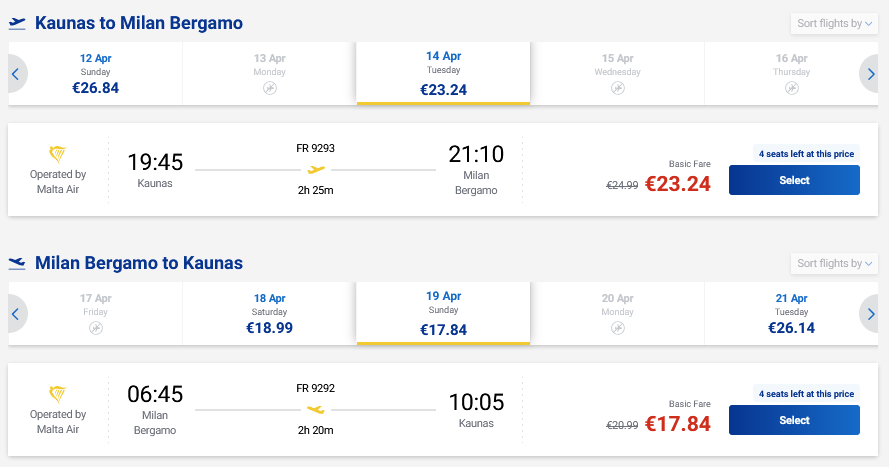
Task: Click the arriving plane icon beside Milan Bergamo heading
Action: click(x=16, y=263)
